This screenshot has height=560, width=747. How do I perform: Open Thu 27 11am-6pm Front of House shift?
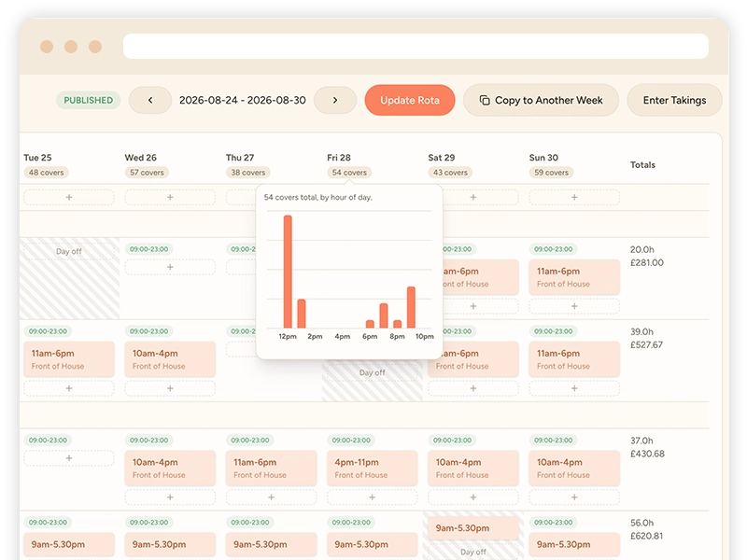pyautogui.click(x=271, y=469)
